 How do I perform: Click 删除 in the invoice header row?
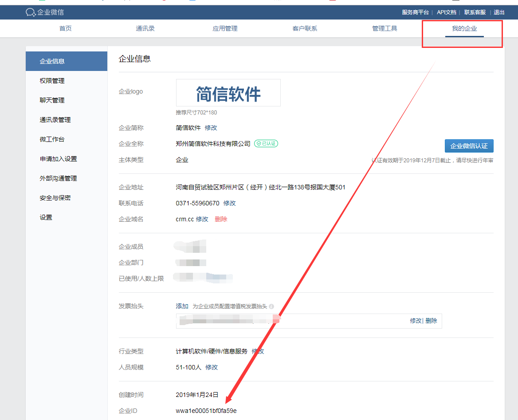click(432, 321)
